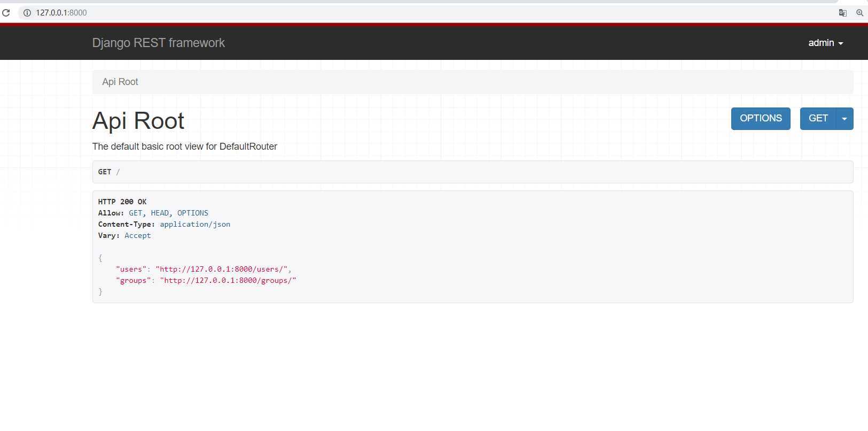Click the 'Accept' Vary header value
The width and height of the screenshot is (868, 431).
[x=138, y=235]
